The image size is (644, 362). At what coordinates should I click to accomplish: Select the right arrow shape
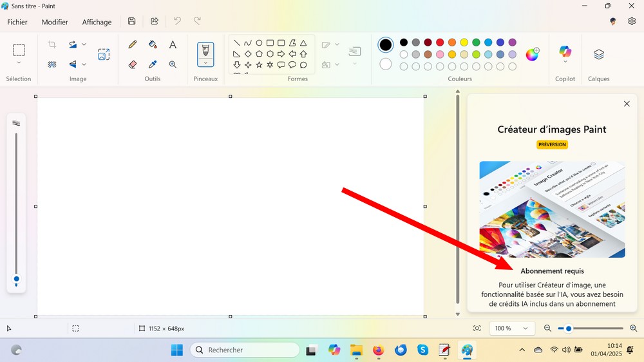281,54
